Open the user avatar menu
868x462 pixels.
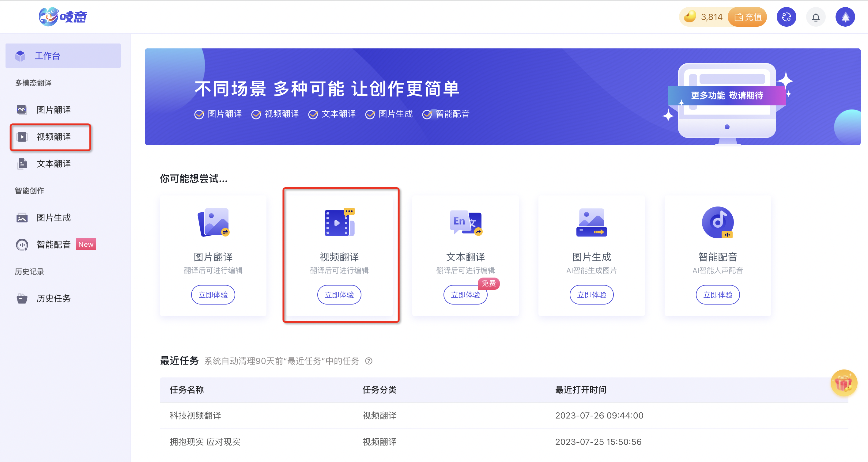[845, 17]
